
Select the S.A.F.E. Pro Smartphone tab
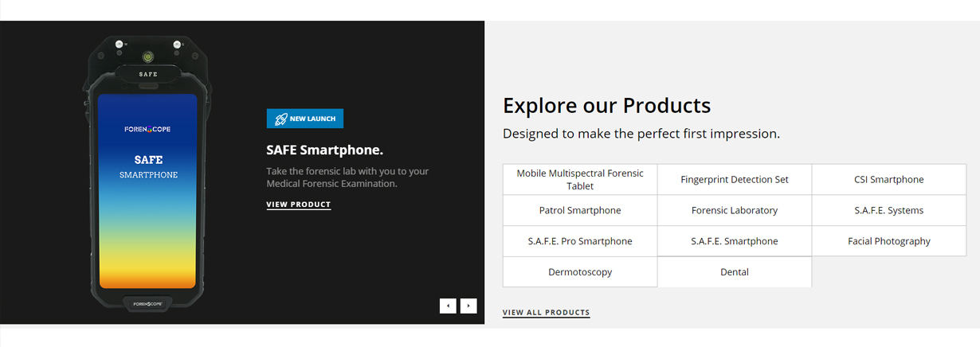[580, 241]
